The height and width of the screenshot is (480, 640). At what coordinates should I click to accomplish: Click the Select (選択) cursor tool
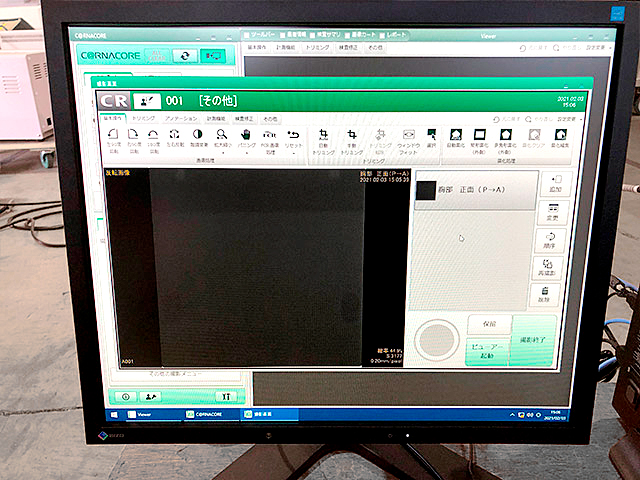pyautogui.click(x=431, y=138)
